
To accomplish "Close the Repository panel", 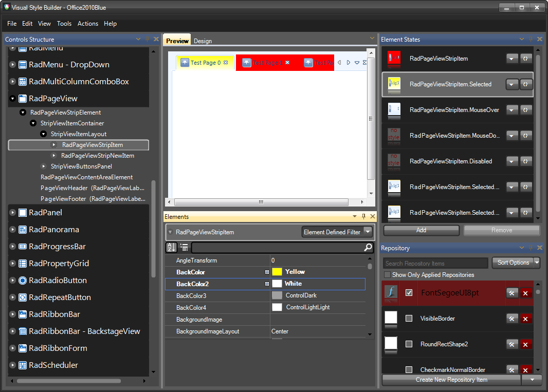I will coord(540,248).
